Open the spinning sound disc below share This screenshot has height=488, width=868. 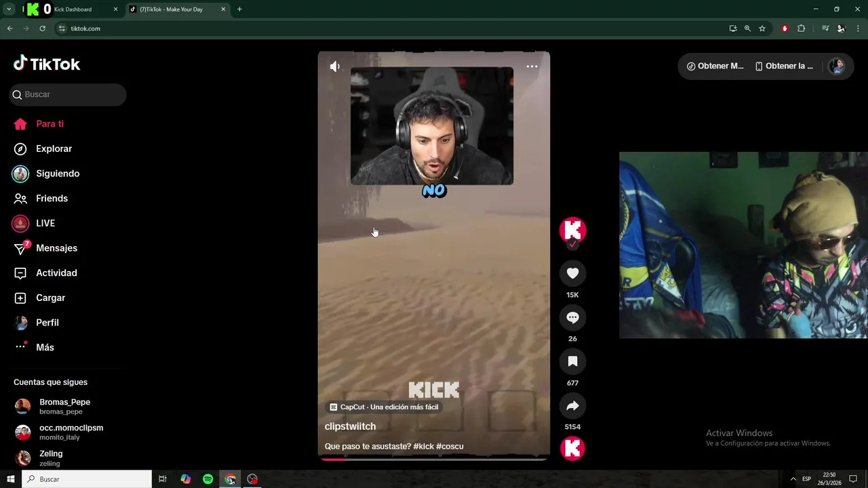tap(572, 449)
